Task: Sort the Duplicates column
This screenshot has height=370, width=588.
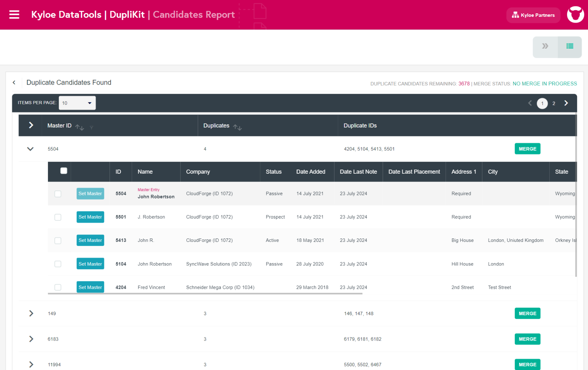Action: tap(237, 127)
